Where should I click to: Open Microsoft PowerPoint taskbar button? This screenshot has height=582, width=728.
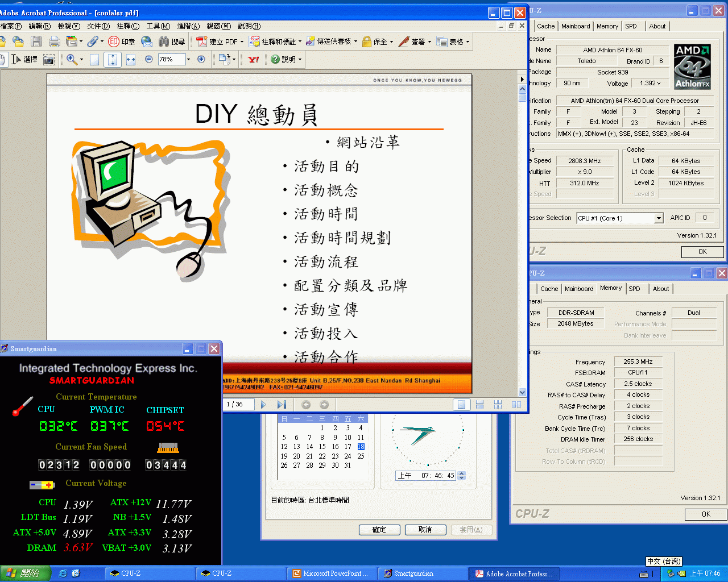332,573
